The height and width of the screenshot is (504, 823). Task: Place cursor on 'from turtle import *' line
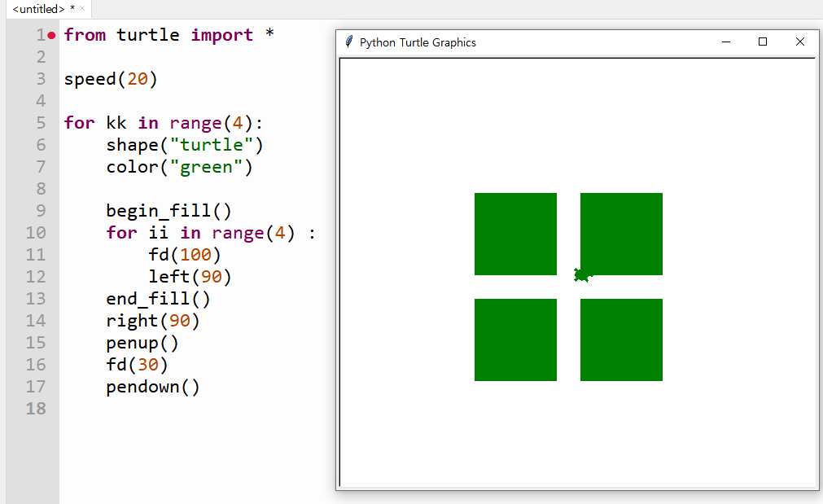[x=169, y=35]
